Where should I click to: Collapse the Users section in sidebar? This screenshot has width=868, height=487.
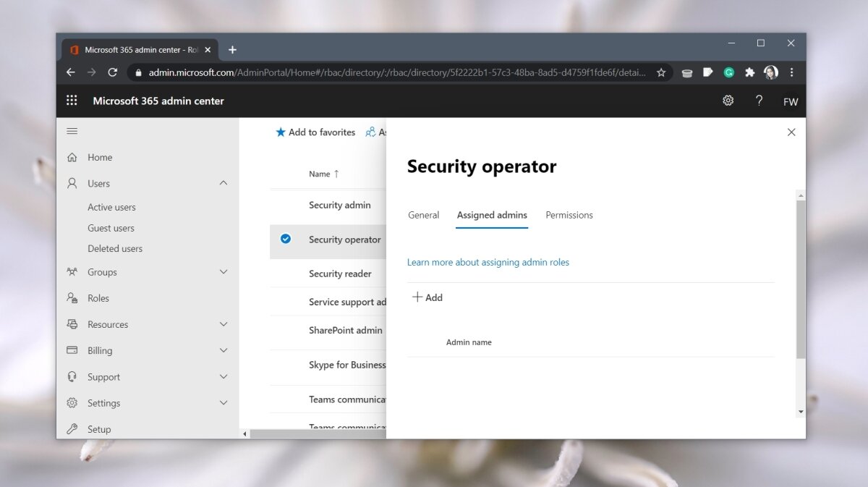[x=224, y=183]
